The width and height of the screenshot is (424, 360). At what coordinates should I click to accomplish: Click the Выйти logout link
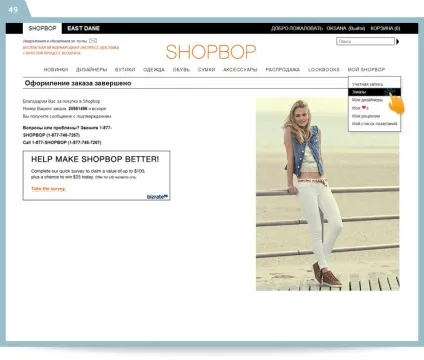[357, 28]
